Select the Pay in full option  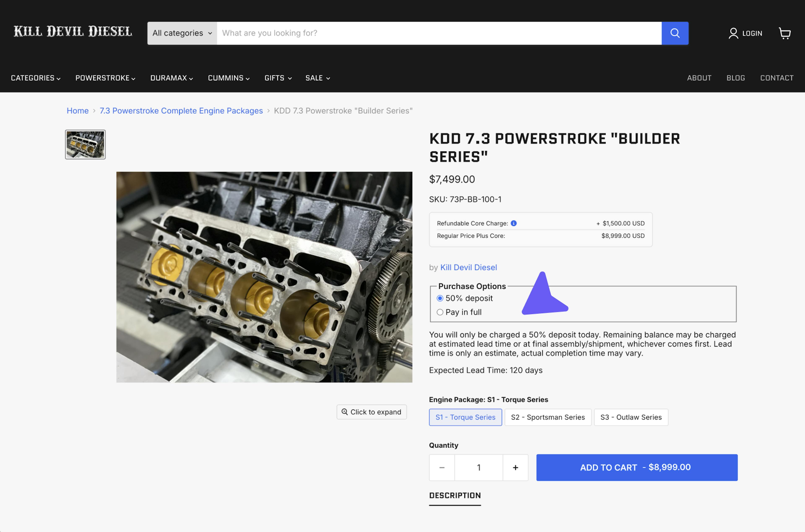[x=440, y=312]
